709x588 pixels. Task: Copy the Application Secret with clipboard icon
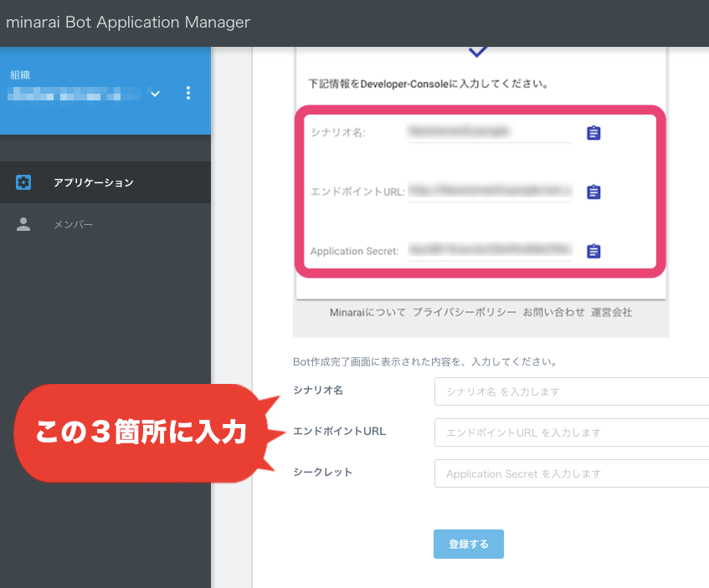click(x=593, y=251)
